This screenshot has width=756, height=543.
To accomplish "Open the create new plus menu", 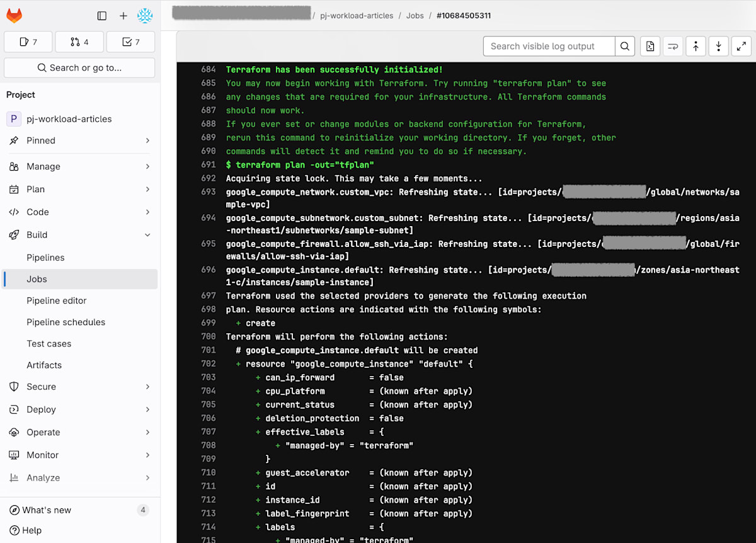I will 123,16.
